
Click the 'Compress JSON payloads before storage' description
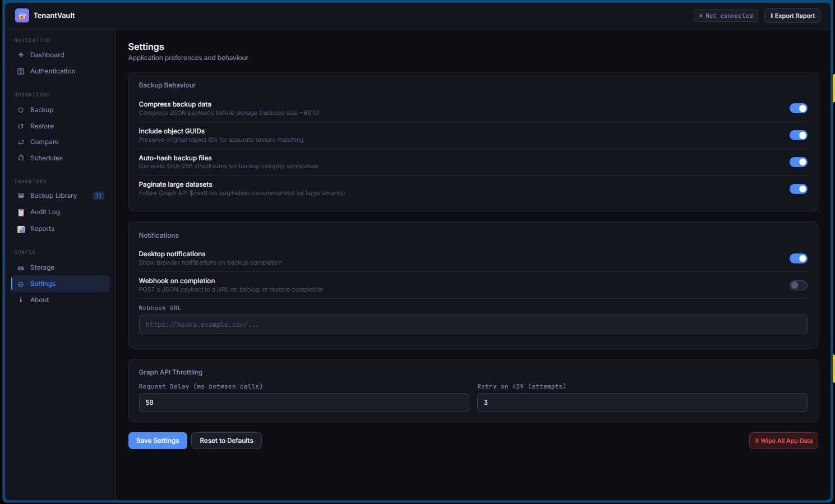point(229,113)
